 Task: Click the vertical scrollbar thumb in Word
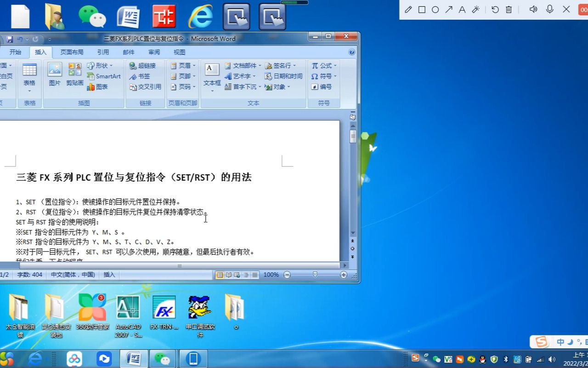click(353, 137)
